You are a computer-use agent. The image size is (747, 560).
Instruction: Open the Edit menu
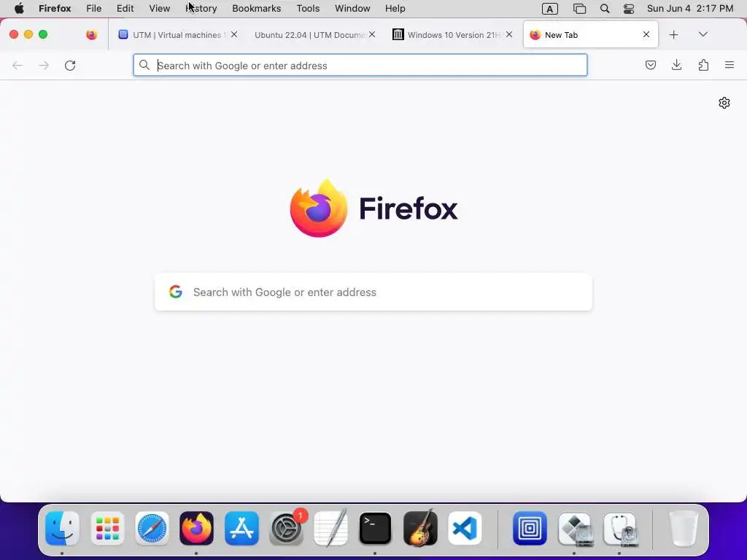point(125,9)
